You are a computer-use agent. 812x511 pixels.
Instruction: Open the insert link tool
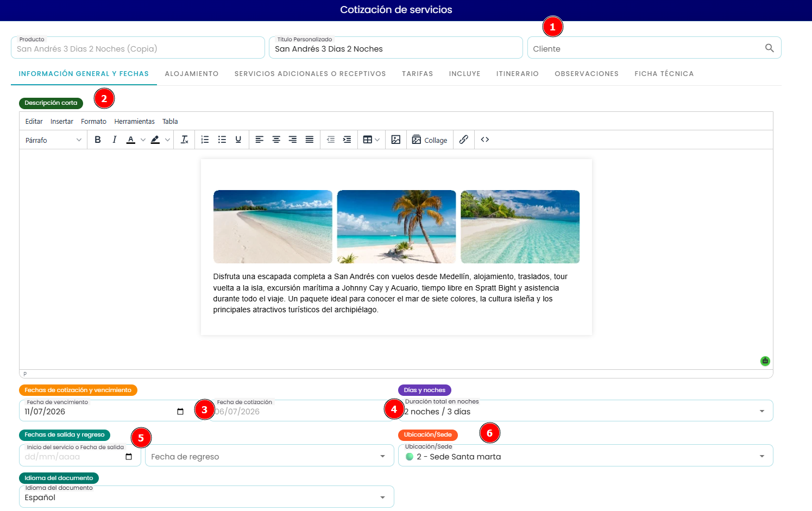click(463, 140)
